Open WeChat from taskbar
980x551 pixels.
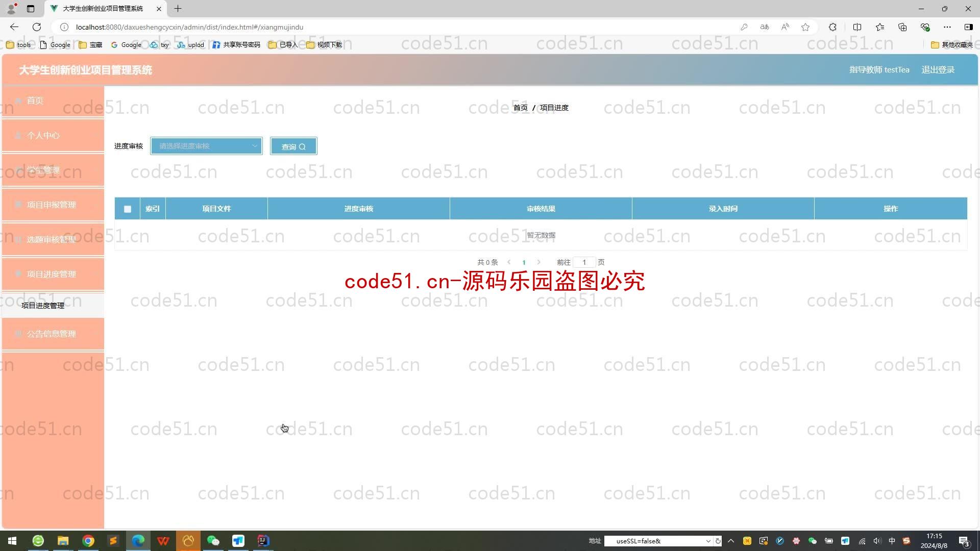click(x=213, y=541)
